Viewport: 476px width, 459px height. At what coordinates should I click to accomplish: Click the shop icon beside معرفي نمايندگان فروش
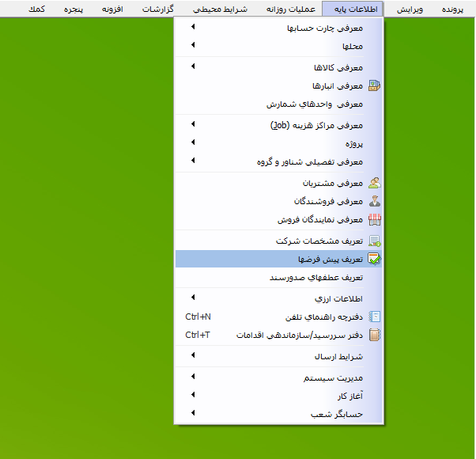coord(374,219)
